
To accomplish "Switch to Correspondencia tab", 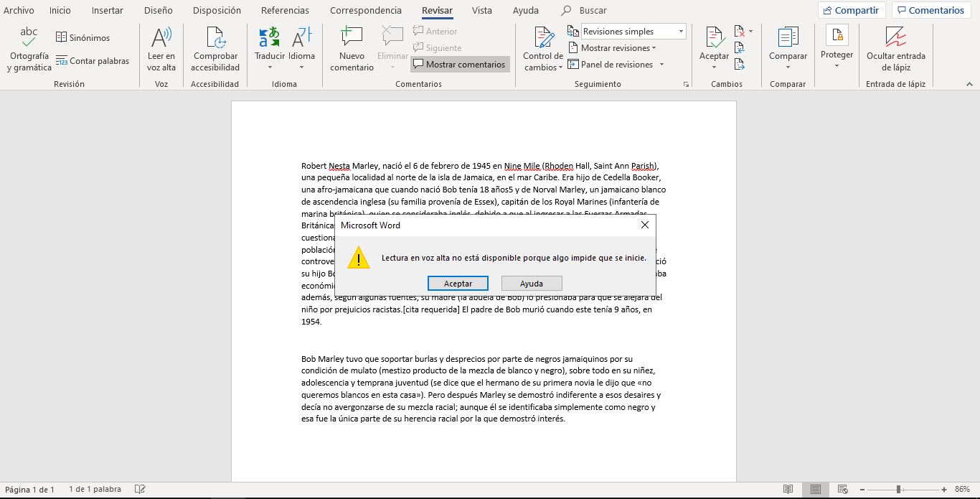I will 366,10.
